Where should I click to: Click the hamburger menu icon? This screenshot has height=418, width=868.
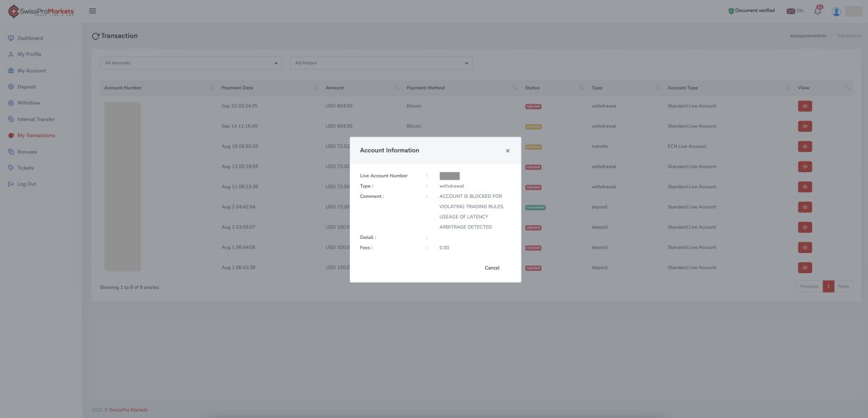[x=93, y=11]
